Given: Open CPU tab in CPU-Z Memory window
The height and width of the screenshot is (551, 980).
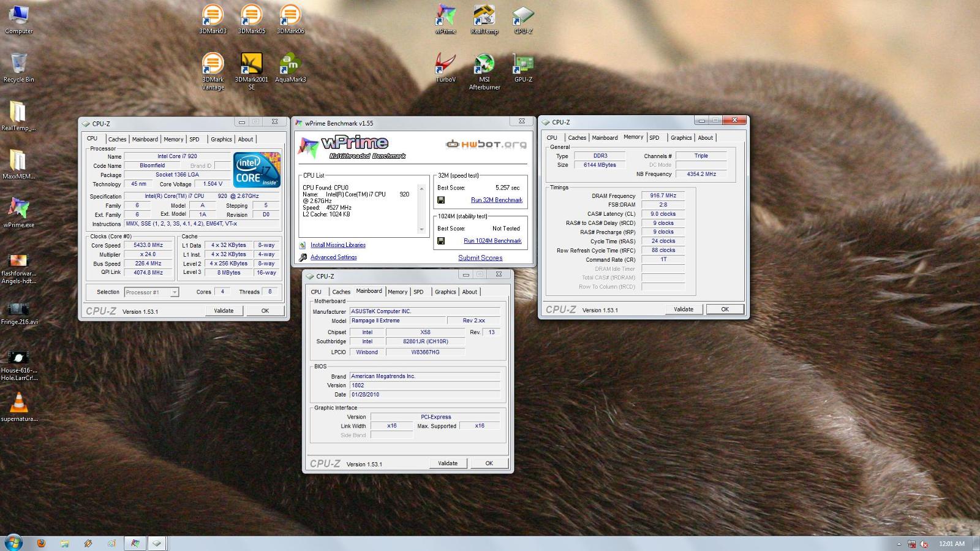Looking at the screenshot, I should pyautogui.click(x=552, y=138).
